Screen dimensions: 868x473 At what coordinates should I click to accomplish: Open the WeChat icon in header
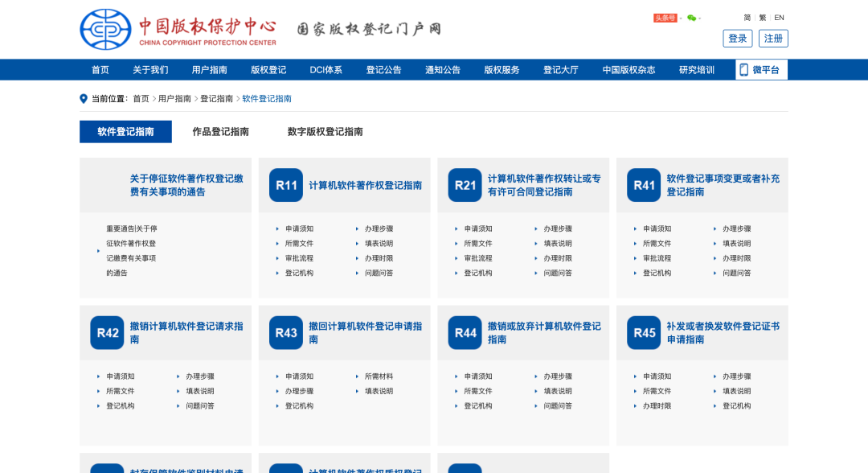(691, 18)
